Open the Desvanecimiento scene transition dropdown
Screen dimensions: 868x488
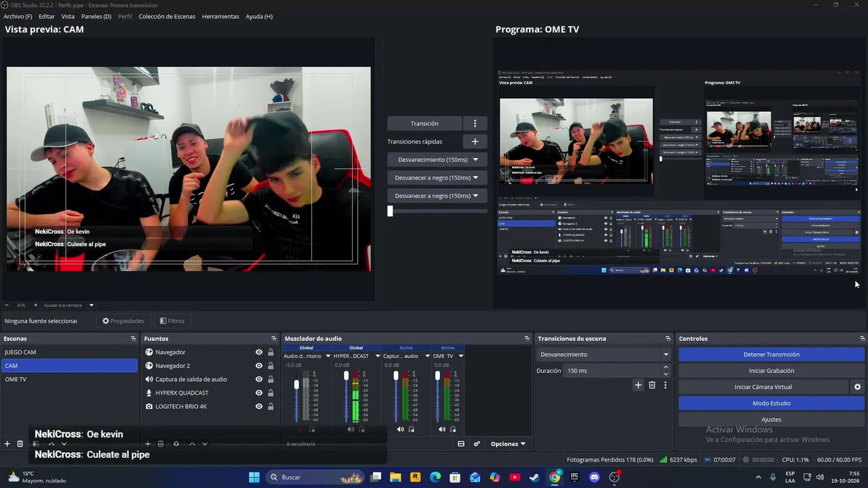coord(604,354)
